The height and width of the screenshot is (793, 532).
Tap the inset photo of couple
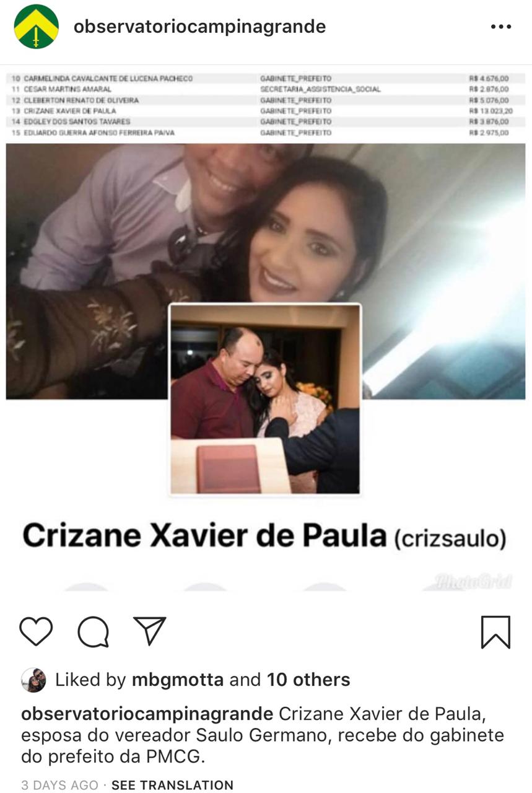[265, 399]
